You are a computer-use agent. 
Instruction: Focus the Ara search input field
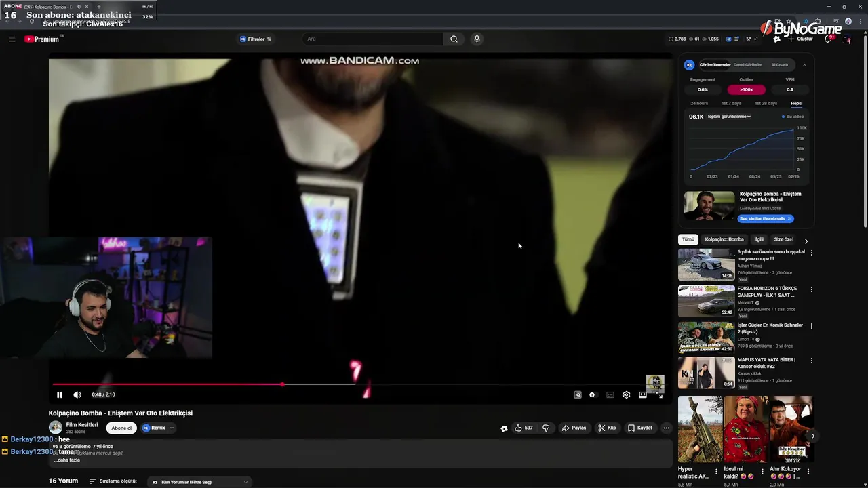pyautogui.click(x=373, y=39)
